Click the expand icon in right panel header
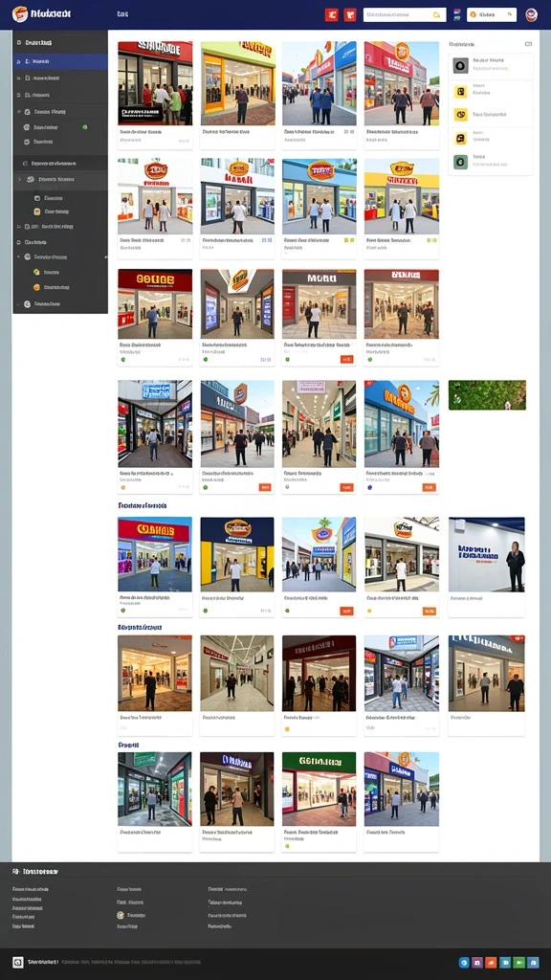The height and width of the screenshot is (980, 551). pos(528,44)
